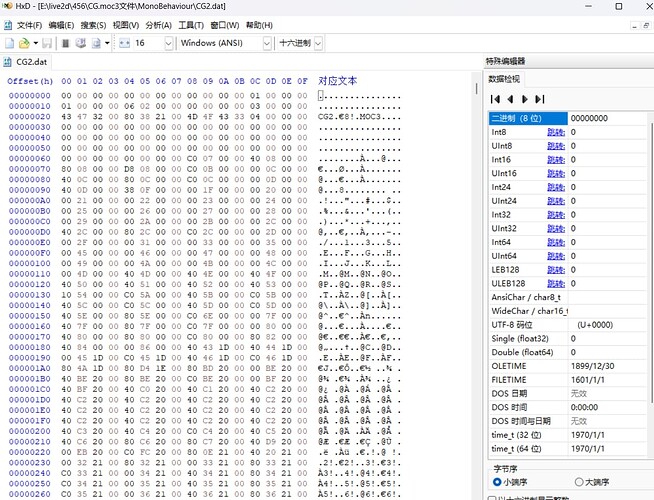Select the CG2.dat document tab
The width and height of the screenshot is (654, 500).
(x=26, y=62)
